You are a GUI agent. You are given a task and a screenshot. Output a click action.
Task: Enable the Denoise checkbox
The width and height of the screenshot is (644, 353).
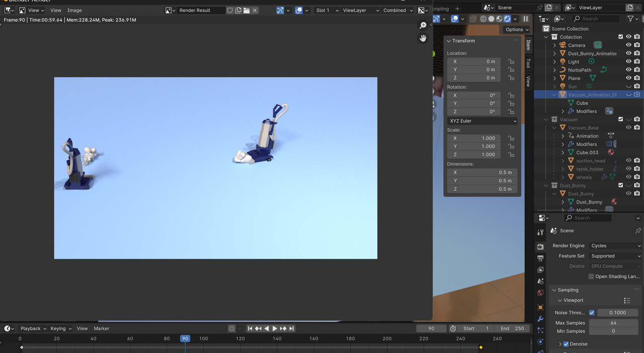click(x=565, y=343)
